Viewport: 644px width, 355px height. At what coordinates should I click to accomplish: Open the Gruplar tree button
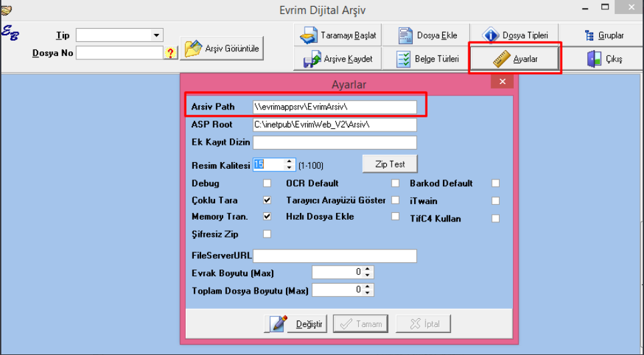[x=604, y=35]
